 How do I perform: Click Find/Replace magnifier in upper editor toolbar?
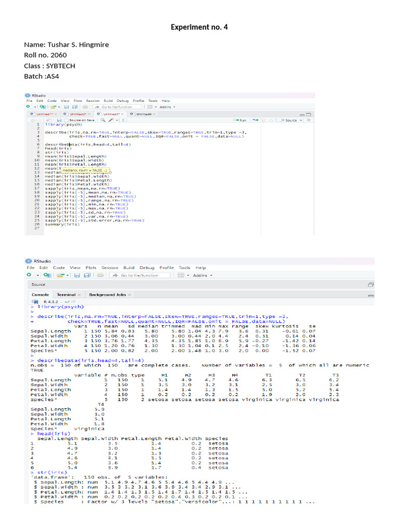click(103, 120)
